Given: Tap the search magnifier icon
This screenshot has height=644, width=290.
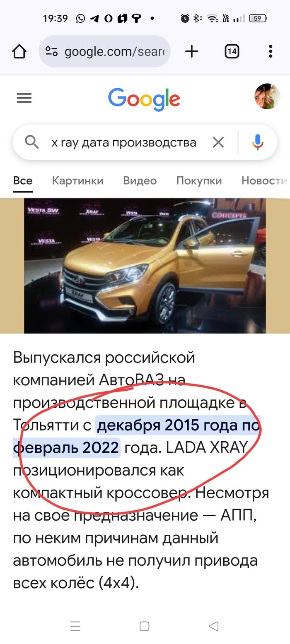Looking at the screenshot, I should pyautogui.click(x=32, y=142).
